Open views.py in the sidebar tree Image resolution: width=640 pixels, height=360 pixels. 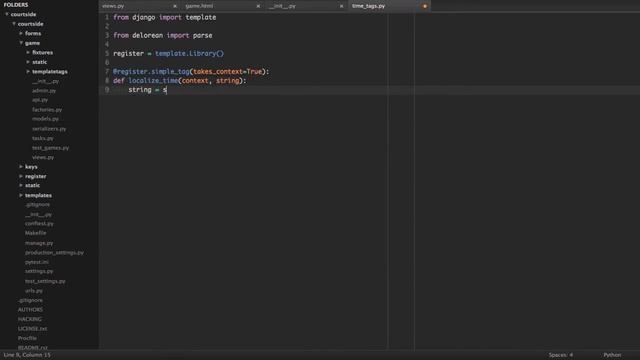[43, 157]
